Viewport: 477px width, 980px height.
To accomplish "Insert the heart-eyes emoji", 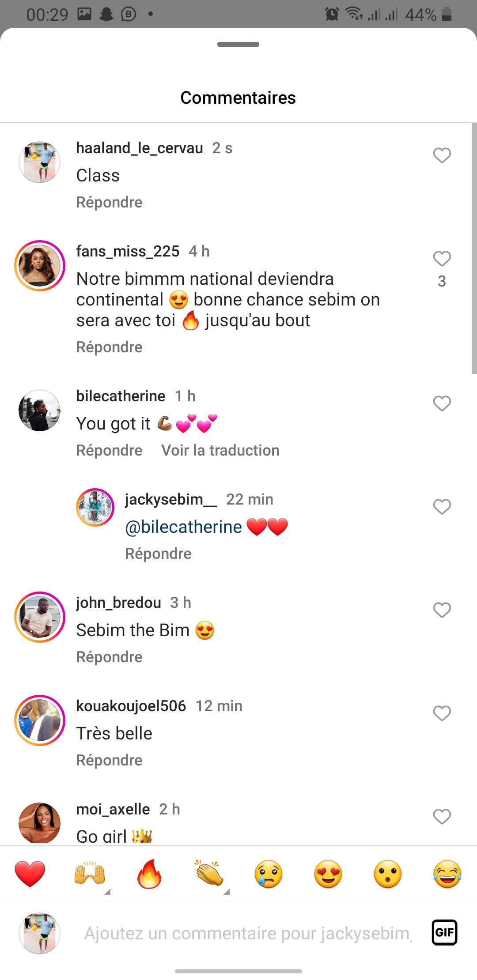I will pyautogui.click(x=328, y=874).
